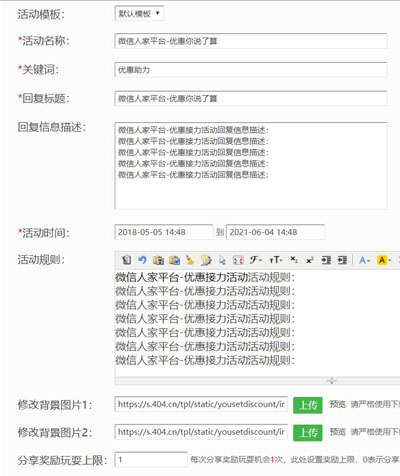The width and height of the screenshot is (400, 476).
Task: Click inside the 活动规则 editor content area
Action: (257, 323)
